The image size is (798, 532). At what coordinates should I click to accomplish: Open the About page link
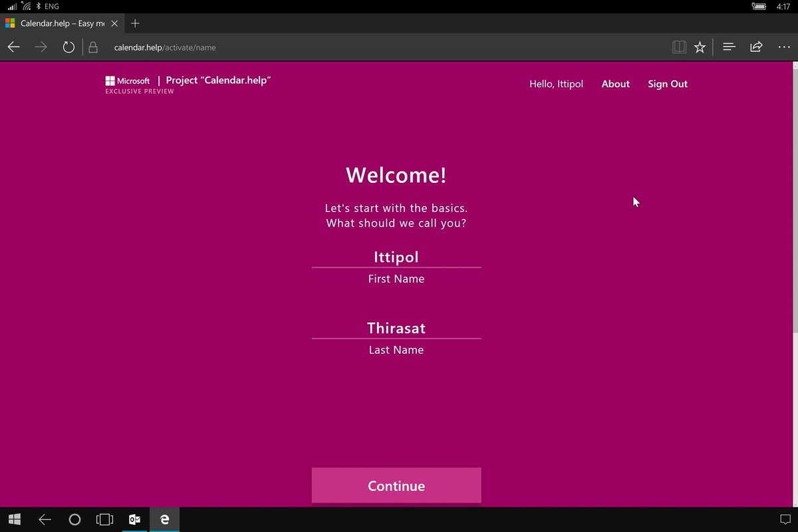(615, 84)
